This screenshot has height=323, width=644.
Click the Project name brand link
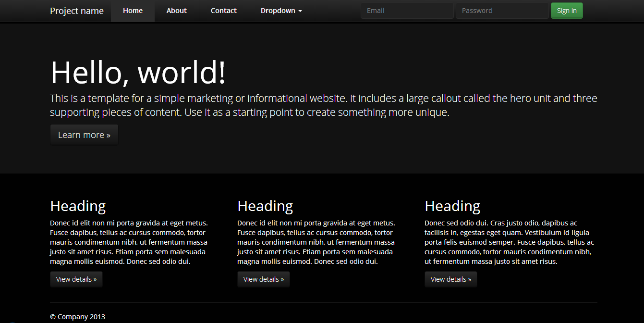click(x=76, y=11)
